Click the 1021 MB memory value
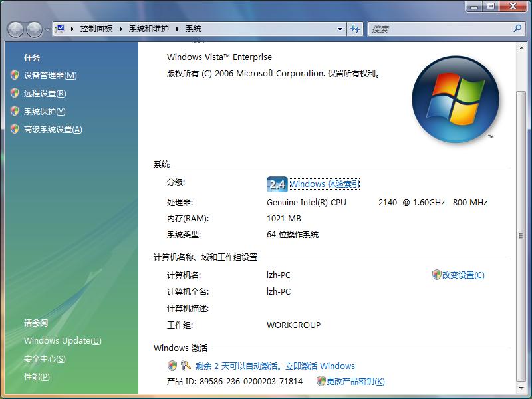The image size is (532, 399). click(x=284, y=219)
